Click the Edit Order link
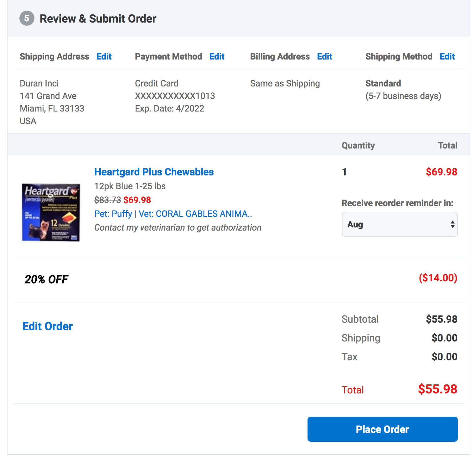 [x=48, y=326]
